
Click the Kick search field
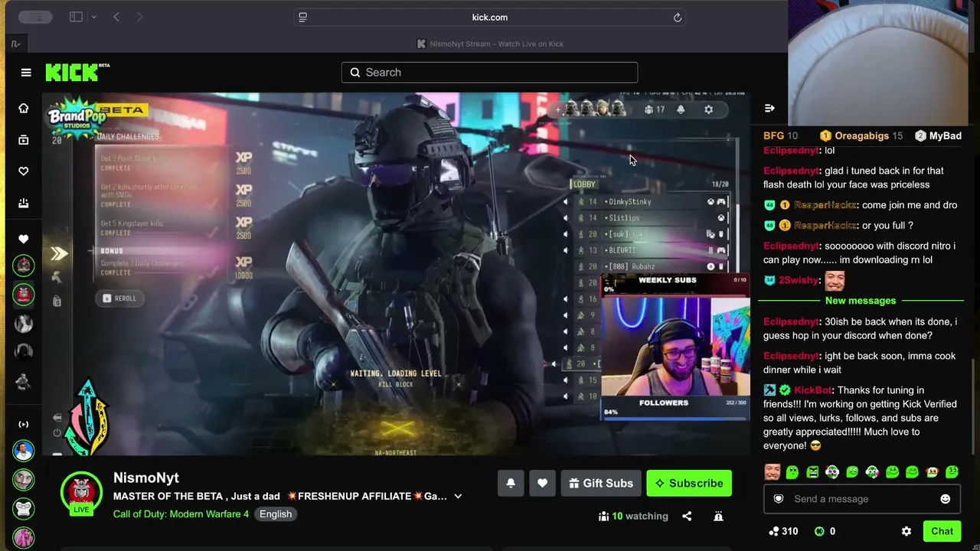tap(490, 73)
